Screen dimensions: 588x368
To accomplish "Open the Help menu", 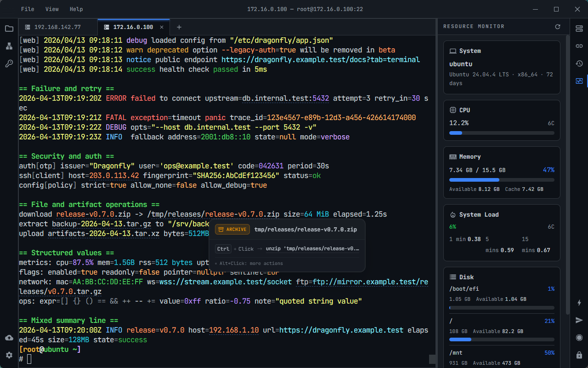I will (x=76, y=9).
